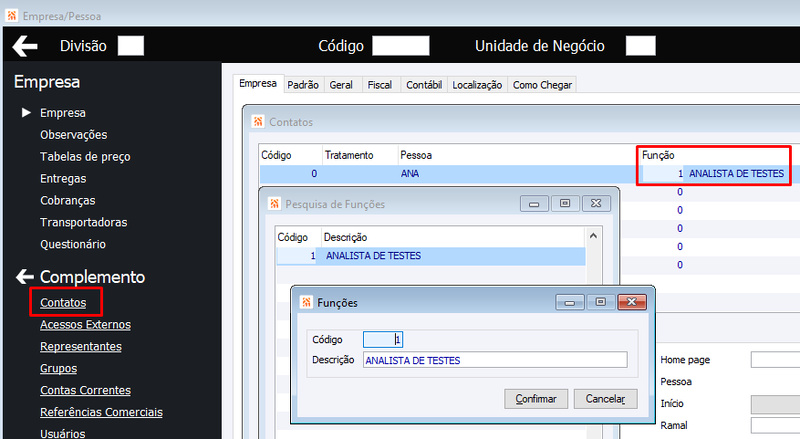Click the Pesquisa de Funções window icon
The width and height of the screenshot is (800, 439).
coord(274,204)
